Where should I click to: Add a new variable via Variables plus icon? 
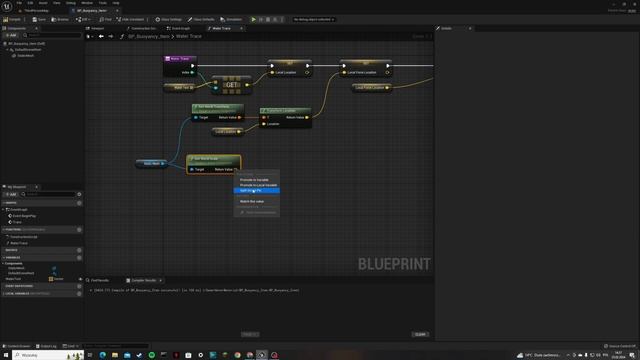point(79,258)
